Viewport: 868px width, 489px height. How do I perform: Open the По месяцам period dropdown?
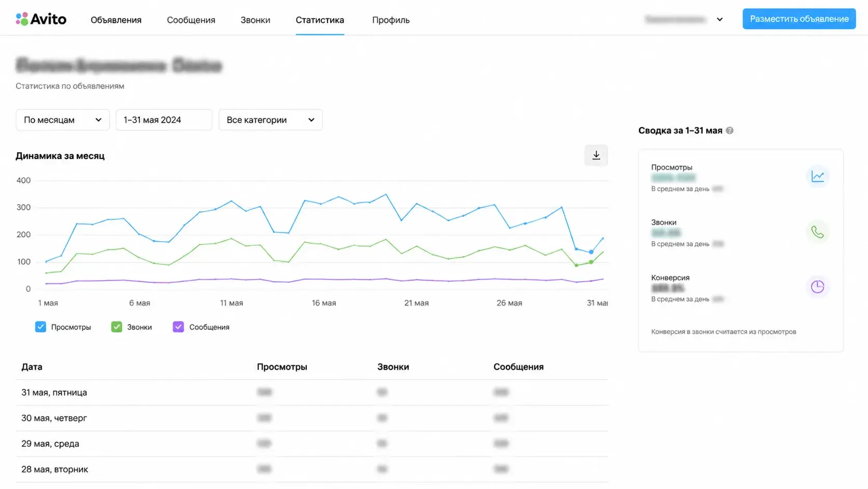point(62,120)
